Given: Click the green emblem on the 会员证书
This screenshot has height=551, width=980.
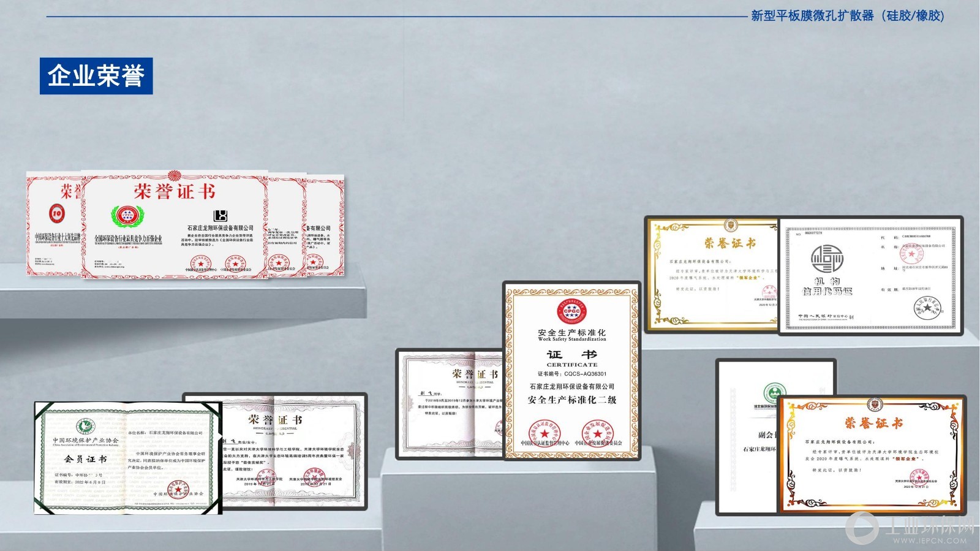Looking at the screenshot, I should coord(85,427).
